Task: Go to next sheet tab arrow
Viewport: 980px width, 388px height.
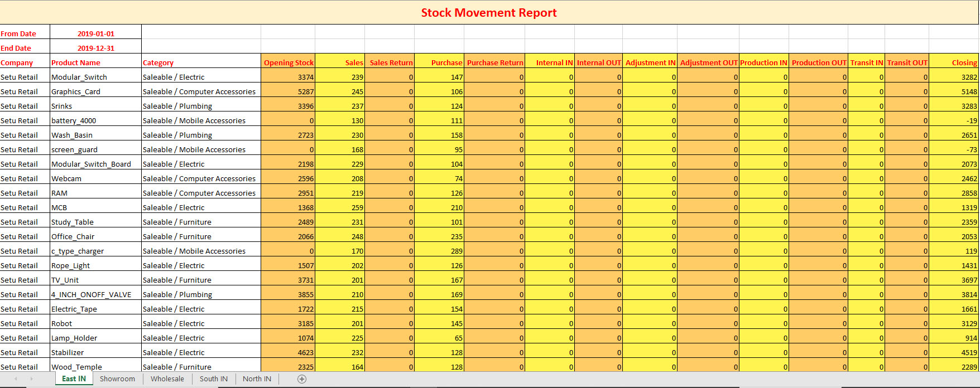Action: (32, 379)
